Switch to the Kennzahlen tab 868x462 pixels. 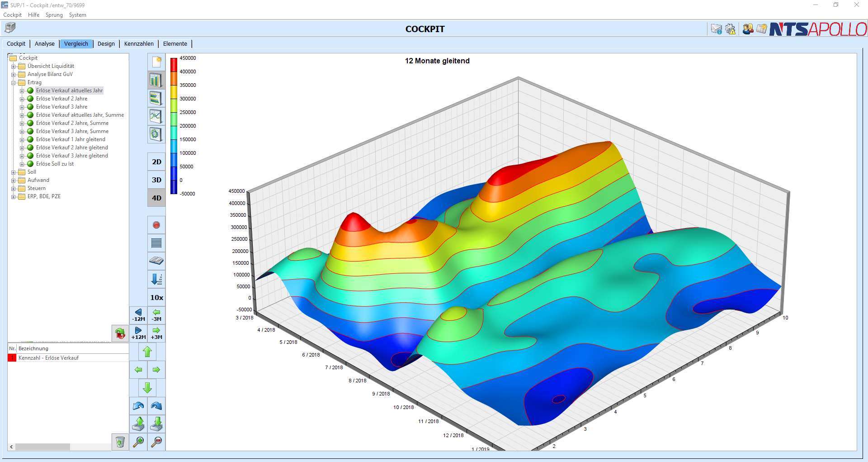[x=139, y=44]
